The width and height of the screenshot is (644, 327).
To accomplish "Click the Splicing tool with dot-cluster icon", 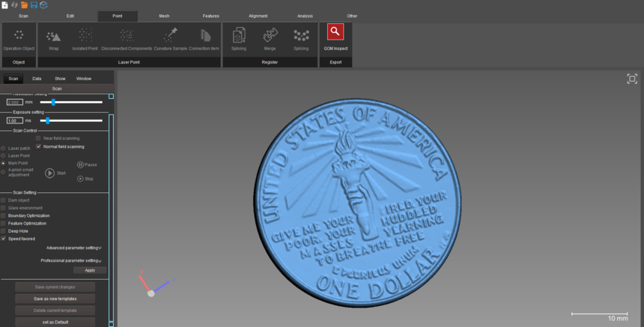I will click(x=301, y=40).
